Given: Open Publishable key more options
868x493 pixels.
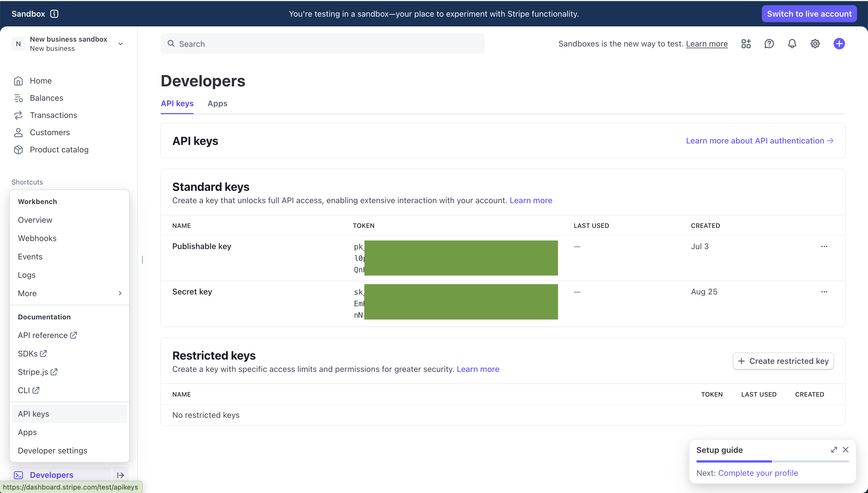Looking at the screenshot, I should coord(824,246).
